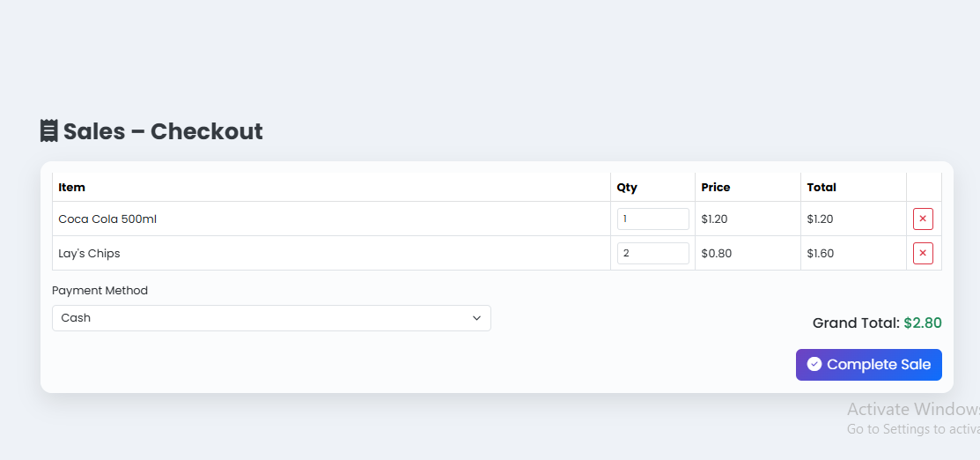The image size is (980, 460).
Task: Click the Price column header
Action: click(716, 187)
